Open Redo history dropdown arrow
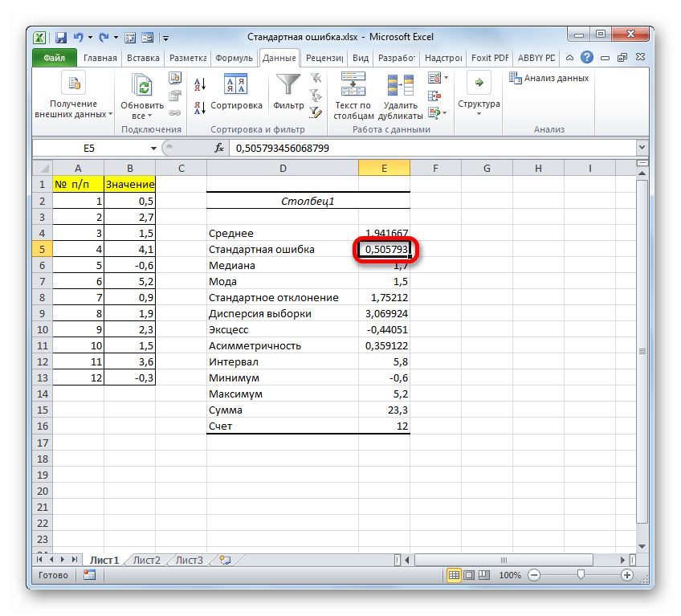Image resolution: width=681 pixels, height=616 pixels. tap(116, 38)
